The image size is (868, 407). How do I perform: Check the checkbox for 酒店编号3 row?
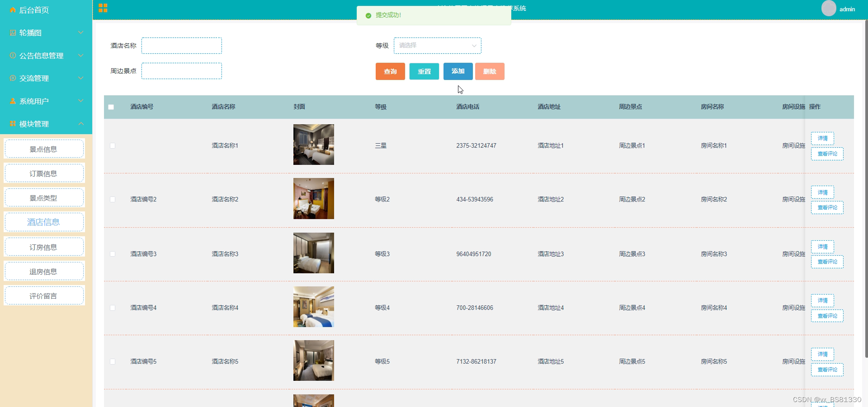(113, 254)
